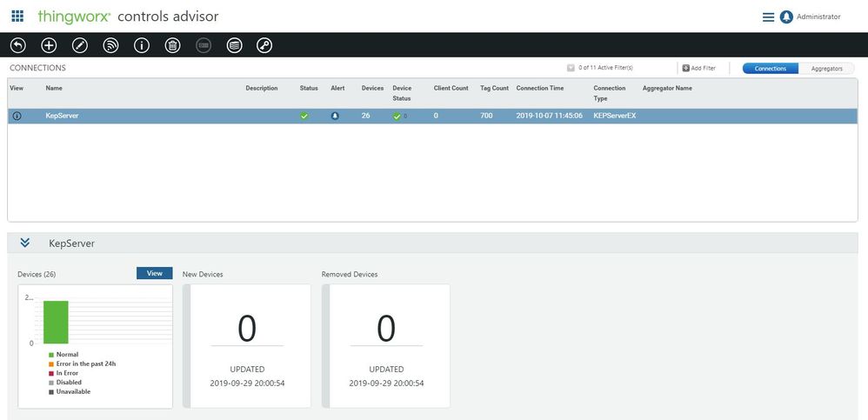868x420 pixels.
Task: Delete connection with trash icon
Action: click(173, 45)
